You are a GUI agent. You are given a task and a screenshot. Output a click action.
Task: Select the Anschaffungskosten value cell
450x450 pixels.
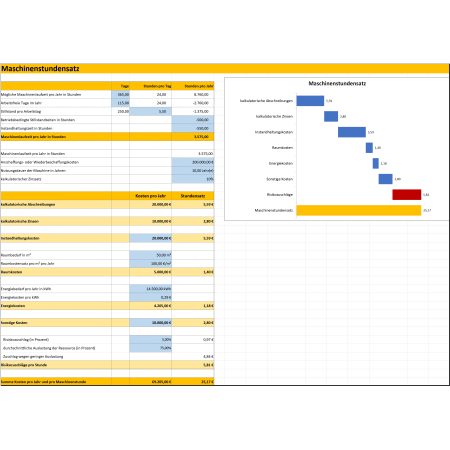tap(193, 162)
